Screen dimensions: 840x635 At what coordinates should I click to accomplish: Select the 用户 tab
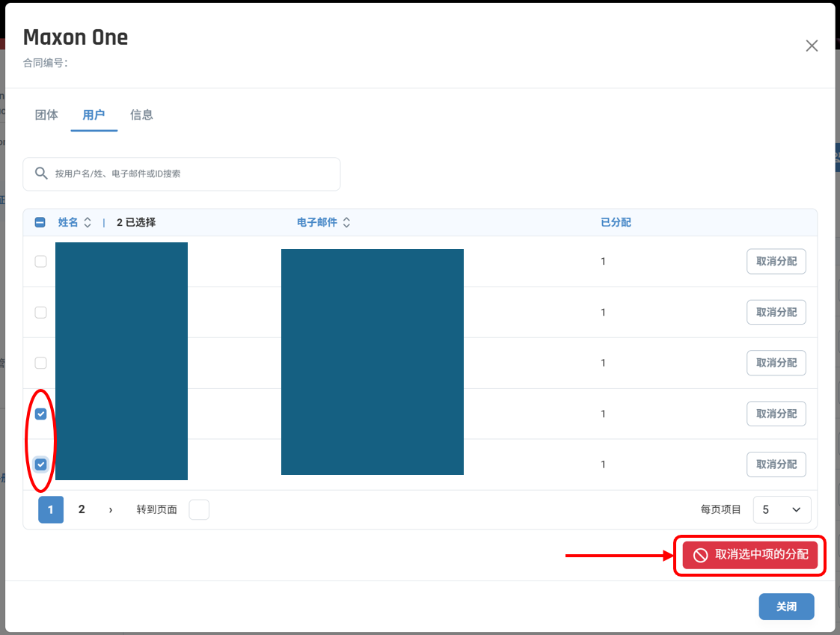tap(93, 114)
